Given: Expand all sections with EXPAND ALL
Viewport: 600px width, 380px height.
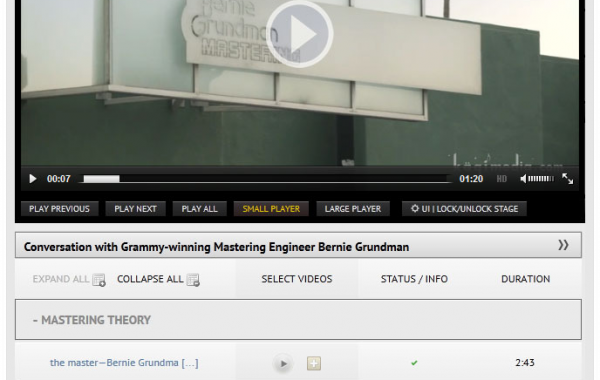Looking at the screenshot, I should 69,279.
